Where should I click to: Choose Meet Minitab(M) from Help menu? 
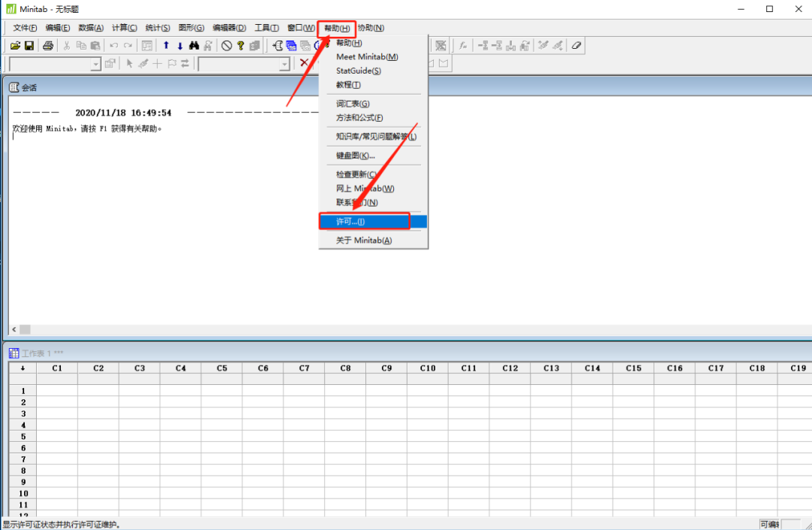click(374, 57)
